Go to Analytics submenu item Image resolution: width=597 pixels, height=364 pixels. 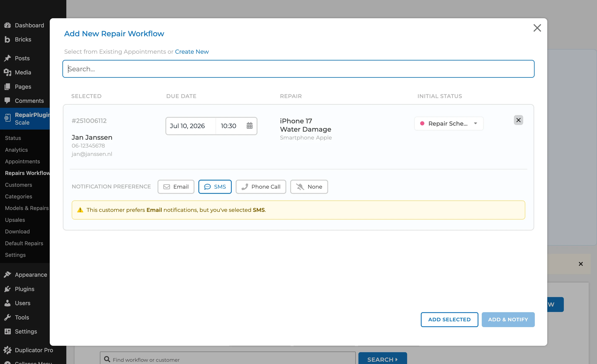point(16,150)
